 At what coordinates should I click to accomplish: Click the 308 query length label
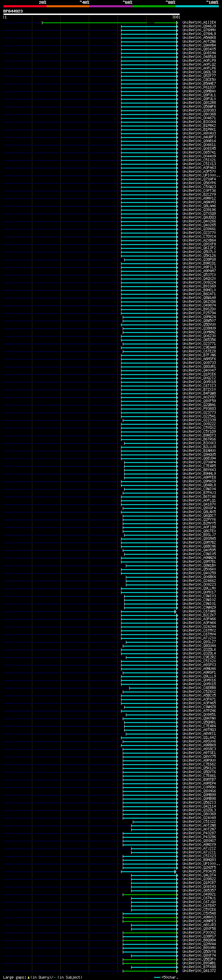click(175, 17)
